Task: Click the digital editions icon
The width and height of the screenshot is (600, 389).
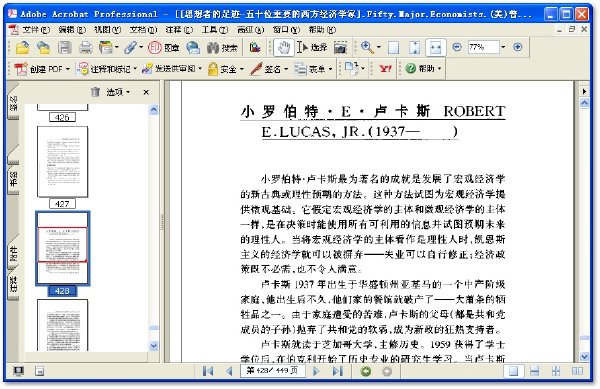Action: (255, 47)
